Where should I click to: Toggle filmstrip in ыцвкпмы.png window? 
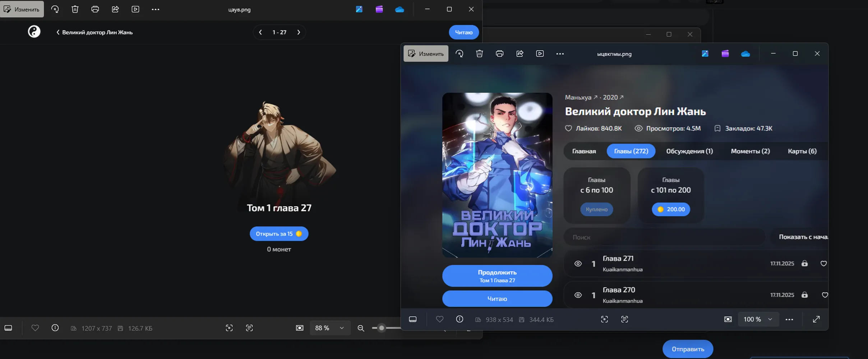click(413, 319)
